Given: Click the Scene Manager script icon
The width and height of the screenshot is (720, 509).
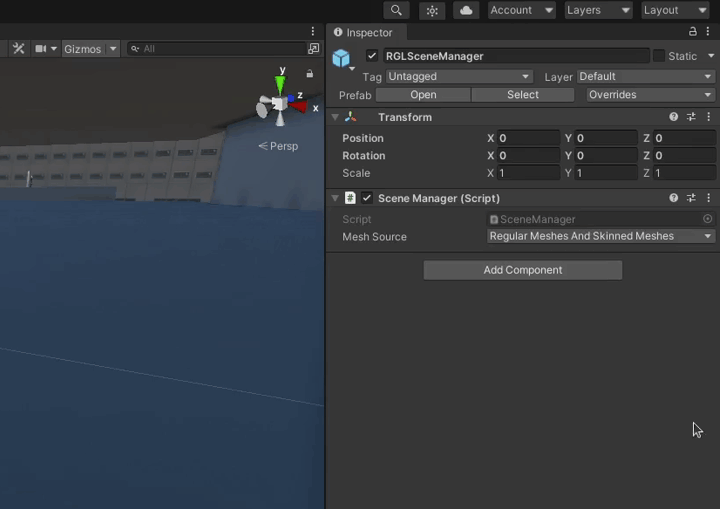Looking at the screenshot, I should tap(350, 198).
